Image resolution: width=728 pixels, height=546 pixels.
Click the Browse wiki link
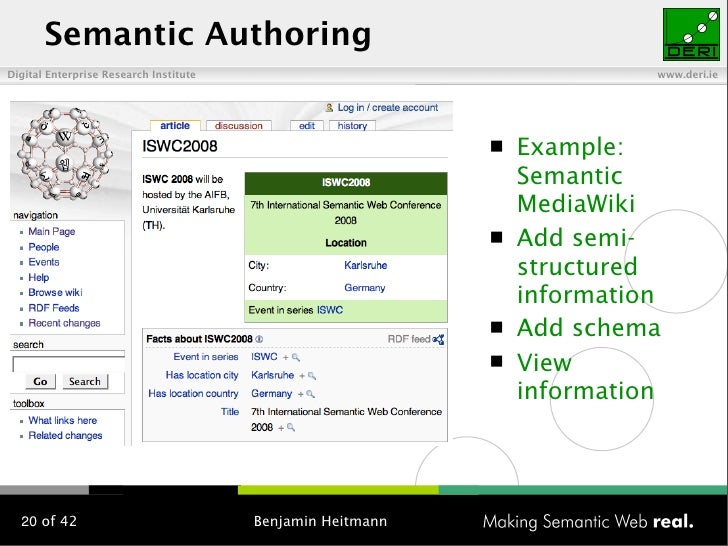tap(55, 292)
